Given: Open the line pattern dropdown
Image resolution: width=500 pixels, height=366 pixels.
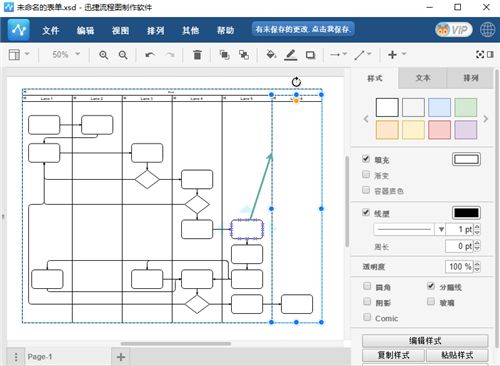Looking at the screenshot, I should coord(410,229).
